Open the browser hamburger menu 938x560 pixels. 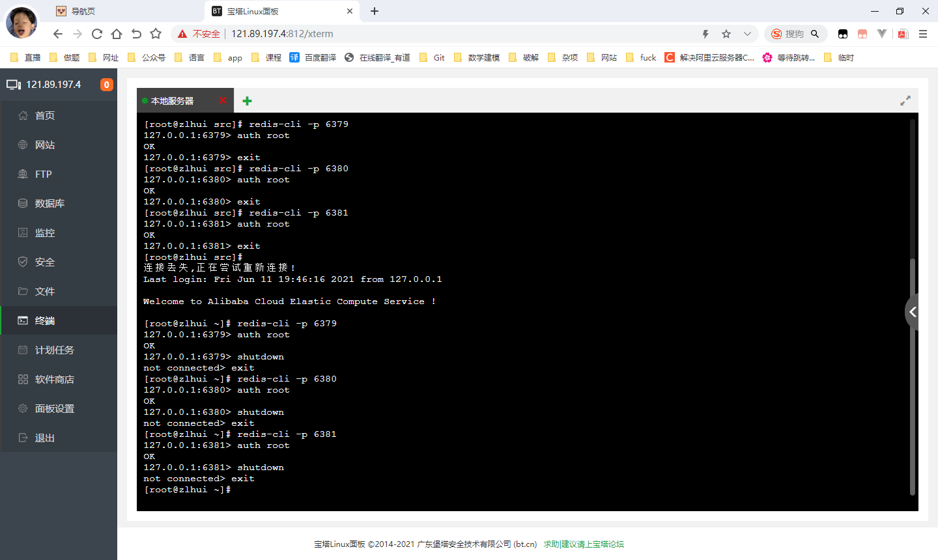923,34
